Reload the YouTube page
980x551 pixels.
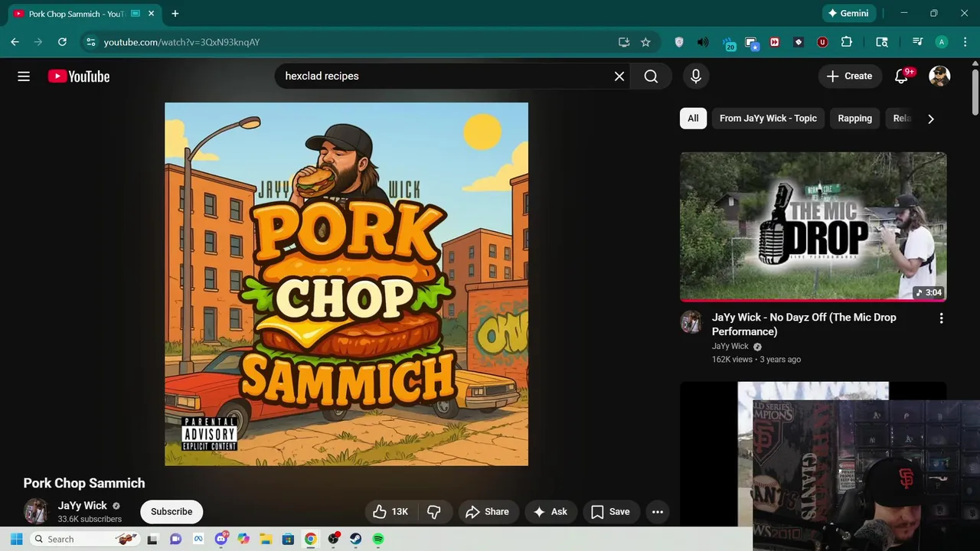pyautogui.click(x=62, y=42)
